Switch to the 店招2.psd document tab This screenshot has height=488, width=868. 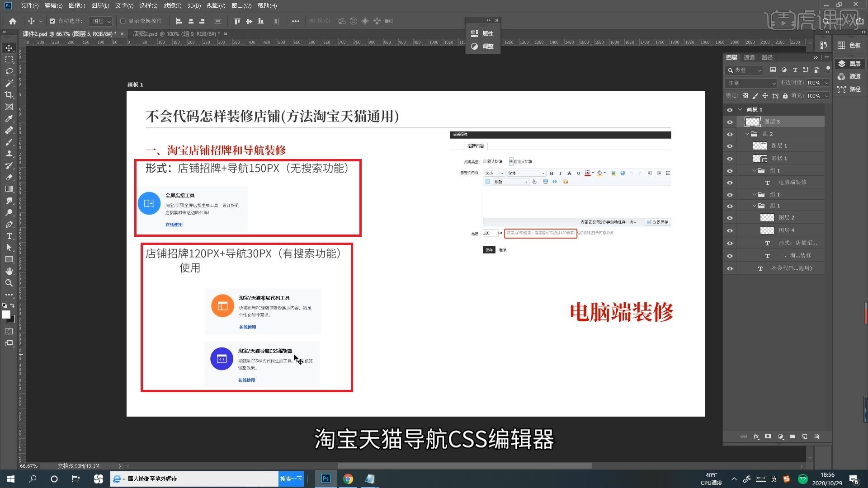click(176, 34)
